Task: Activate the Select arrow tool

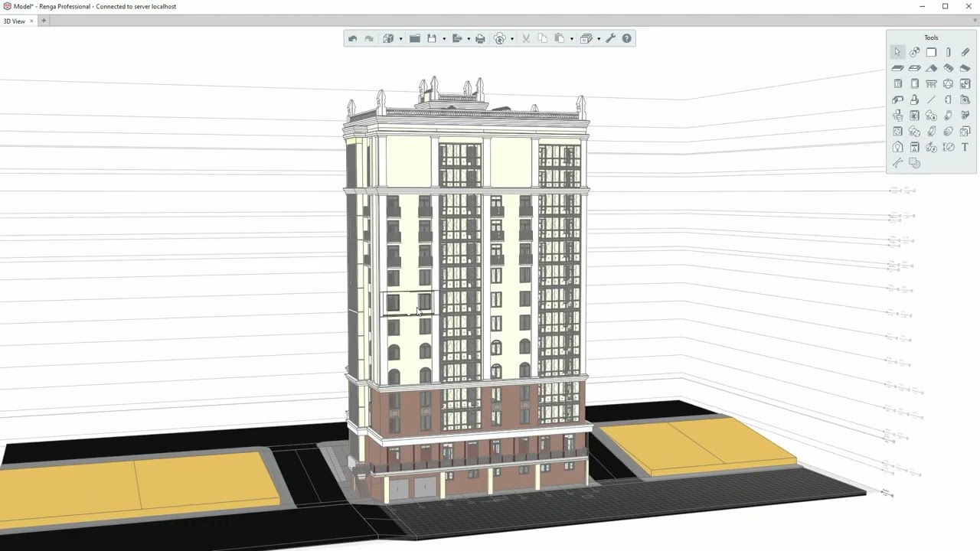Action: pyautogui.click(x=897, y=52)
